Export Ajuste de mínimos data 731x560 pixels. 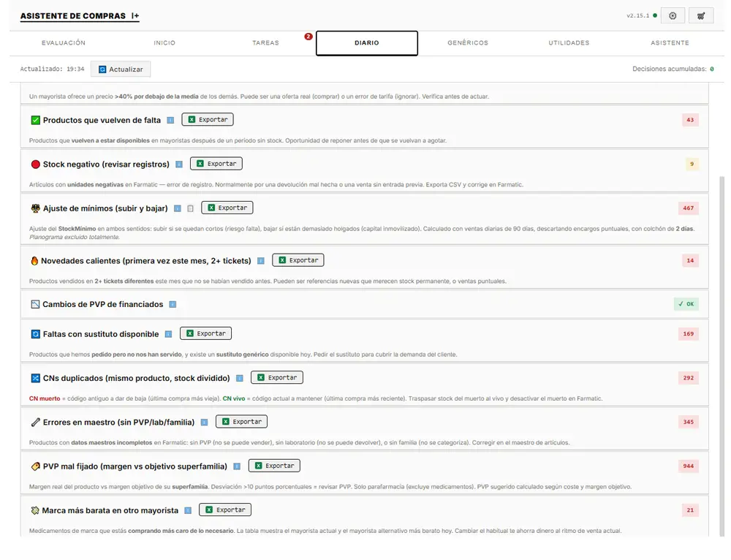[227, 208]
